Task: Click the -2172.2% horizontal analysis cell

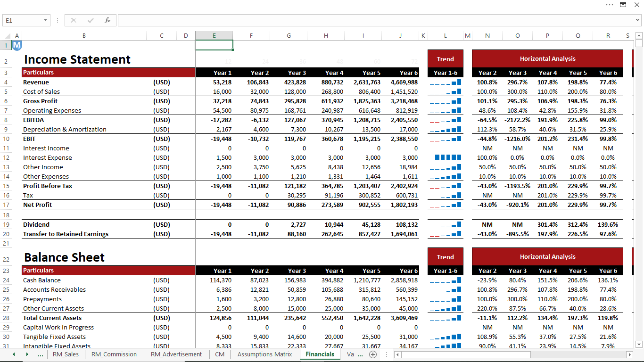Action: pos(517,120)
